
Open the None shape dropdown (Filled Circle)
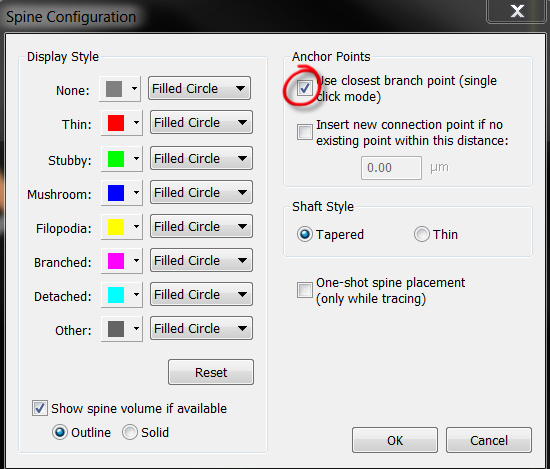click(x=199, y=88)
